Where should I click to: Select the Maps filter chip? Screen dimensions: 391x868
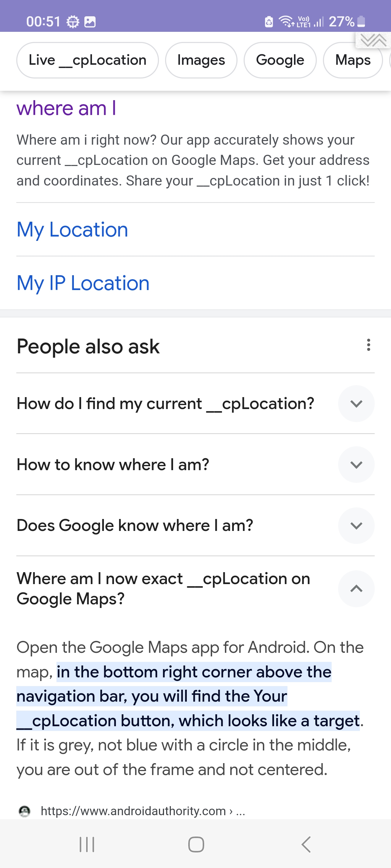coord(353,60)
